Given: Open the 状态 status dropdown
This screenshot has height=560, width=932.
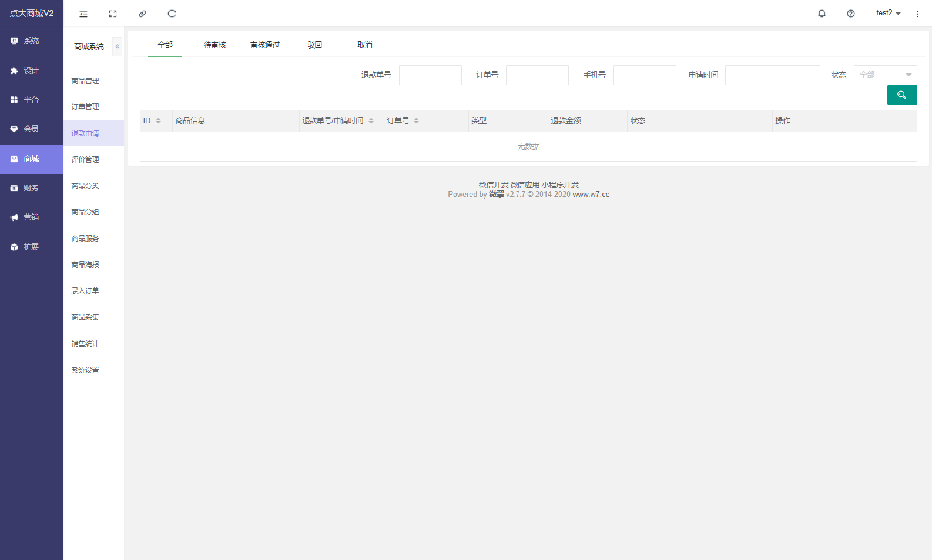Looking at the screenshot, I should [x=885, y=75].
